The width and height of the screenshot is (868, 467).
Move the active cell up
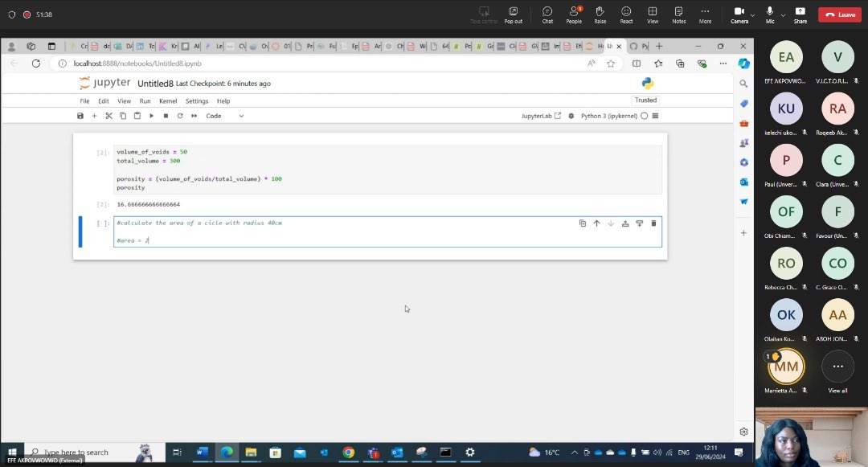pos(596,223)
